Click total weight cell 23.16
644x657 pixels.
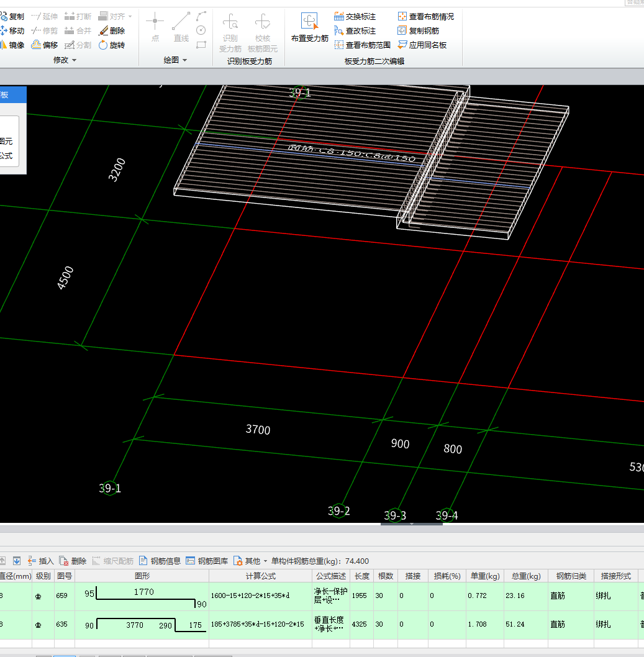pyautogui.click(x=526, y=596)
